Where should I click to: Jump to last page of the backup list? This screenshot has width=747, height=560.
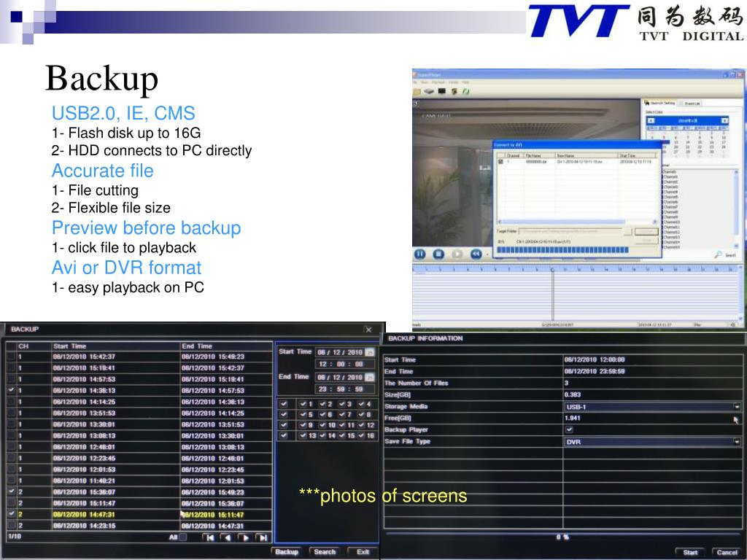[x=263, y=537]
